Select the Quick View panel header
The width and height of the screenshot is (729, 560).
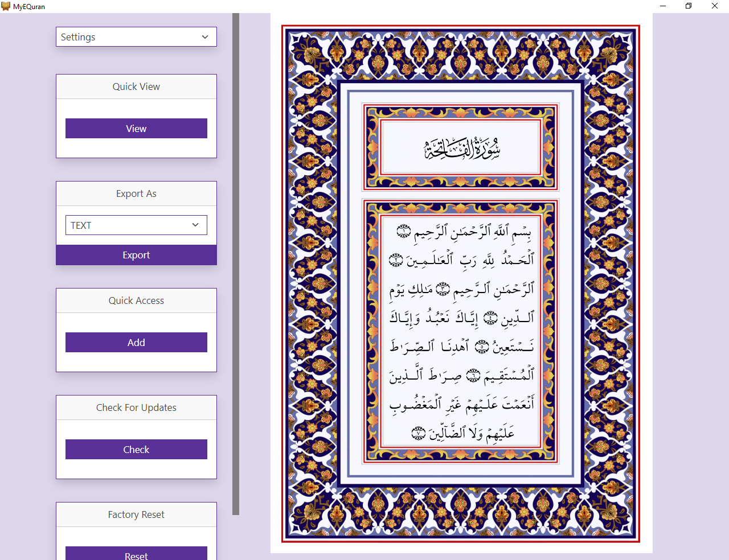[136, 86]
